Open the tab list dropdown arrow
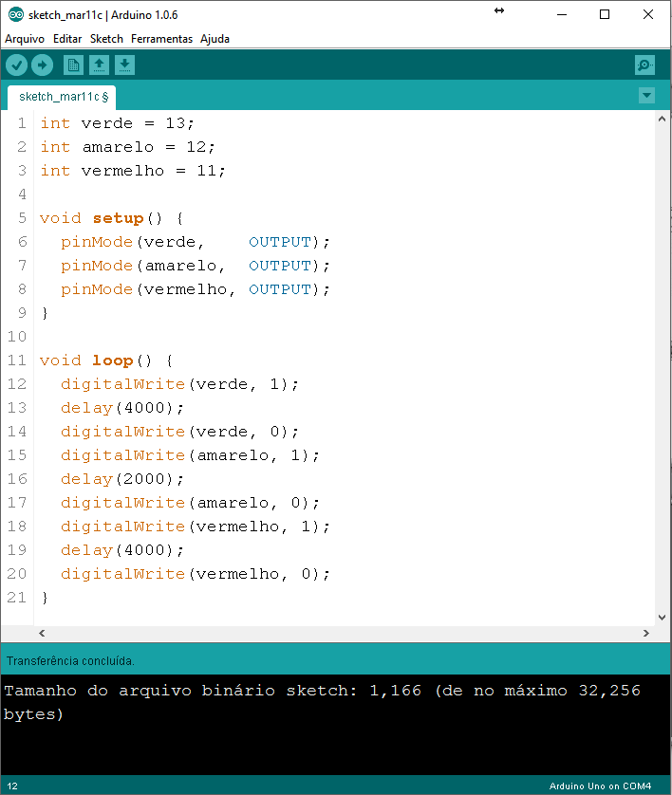The width and height of the screenshot is (672, 795). click(x=646, y=95)
